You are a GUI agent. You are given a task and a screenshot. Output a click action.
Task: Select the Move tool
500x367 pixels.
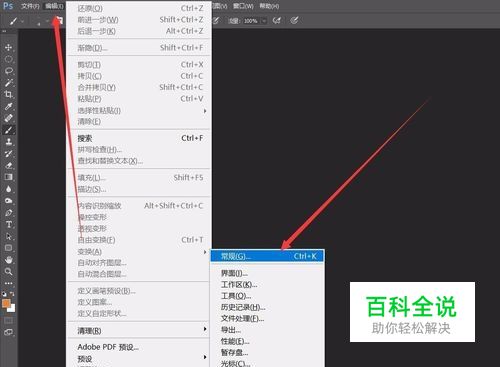tap(9, 47)
